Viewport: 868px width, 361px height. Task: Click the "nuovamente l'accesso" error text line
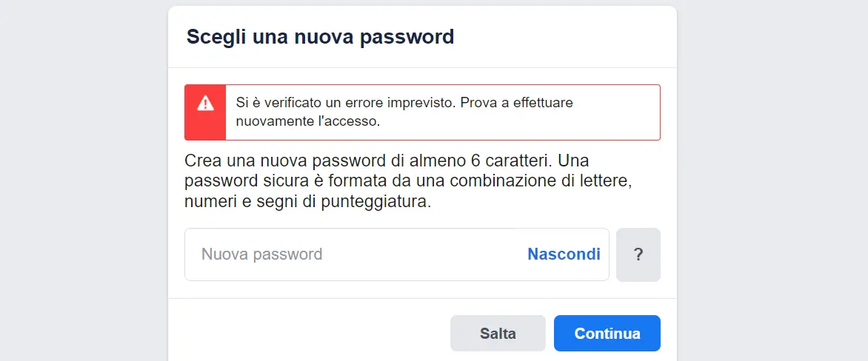pos(307,122)
